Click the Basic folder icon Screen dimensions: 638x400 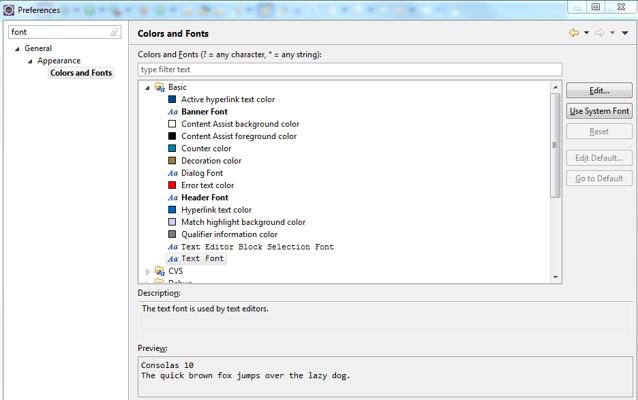(160, 88)
